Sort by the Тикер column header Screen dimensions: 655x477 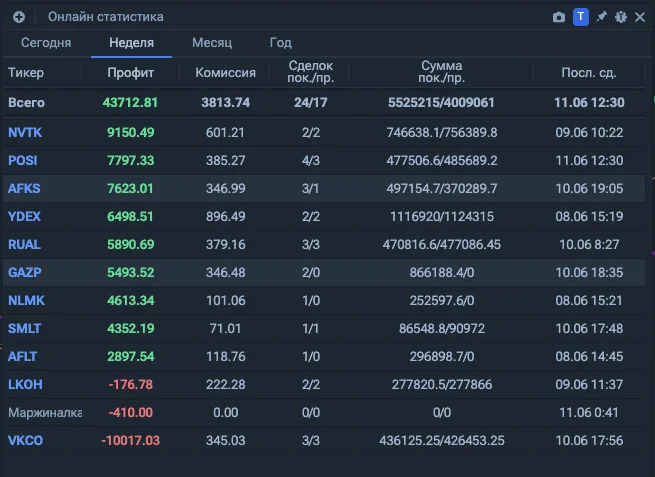[26, 73]
